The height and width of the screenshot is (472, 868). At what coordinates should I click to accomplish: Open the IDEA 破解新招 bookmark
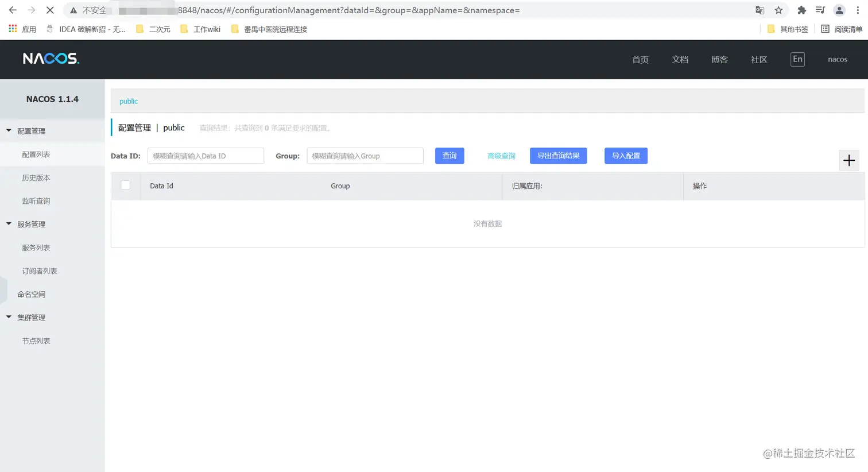(86, 29)
